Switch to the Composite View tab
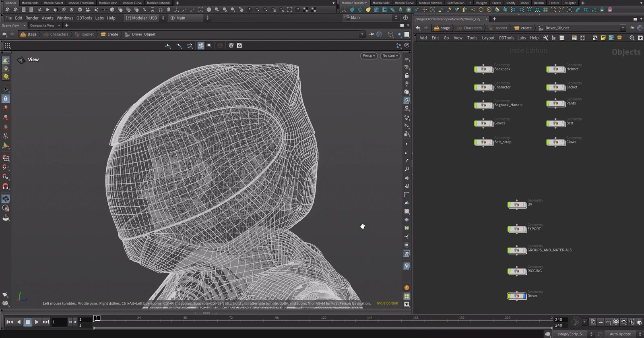The image size is (644, 338). click(42, 25)
